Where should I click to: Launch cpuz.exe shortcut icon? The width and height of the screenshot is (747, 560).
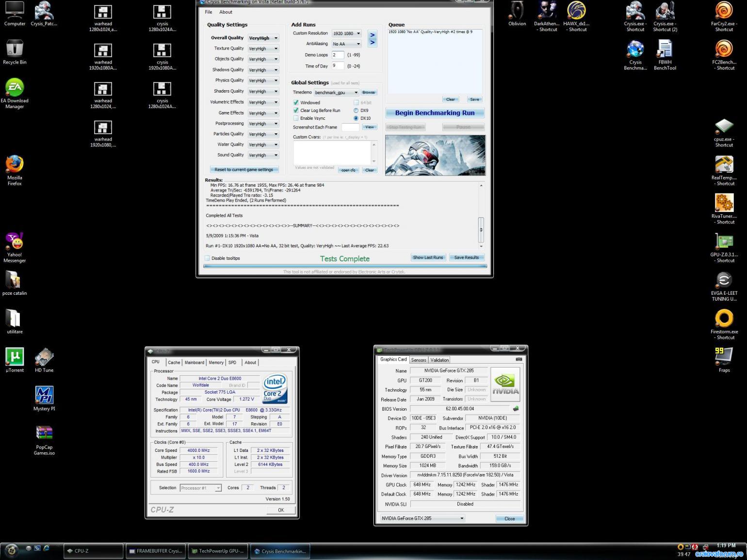click(724, 132)
